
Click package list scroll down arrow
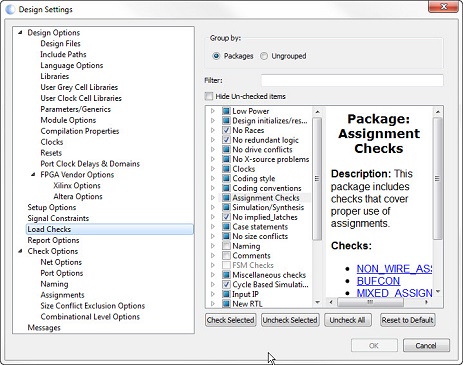317,303
